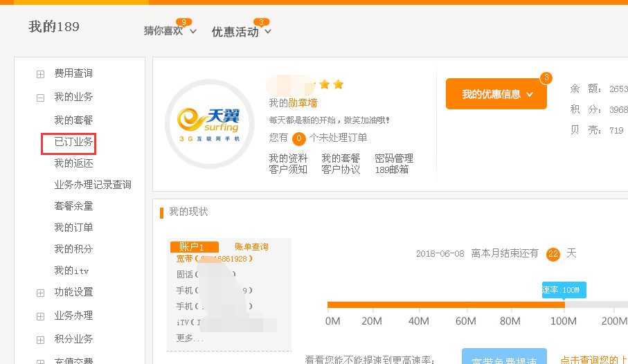
Task: Select 我的套餐 in the sidebar
Action: (x=73, y=120)
